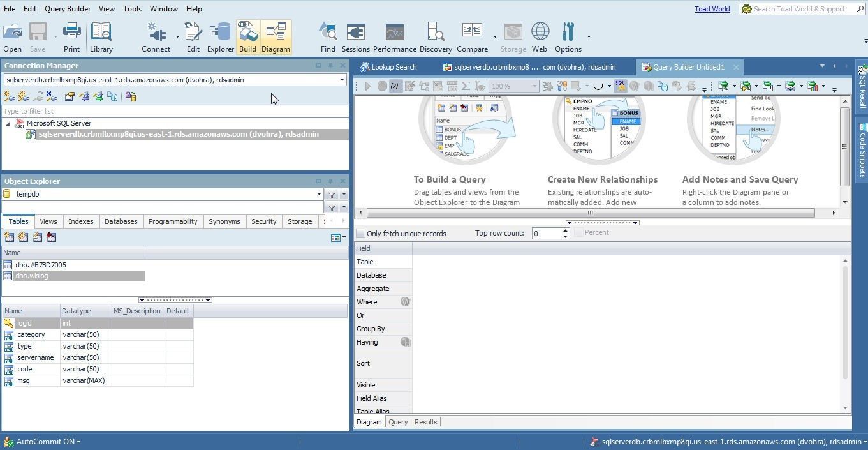
Task: Open the Toad World link
Action: point(712,9)
